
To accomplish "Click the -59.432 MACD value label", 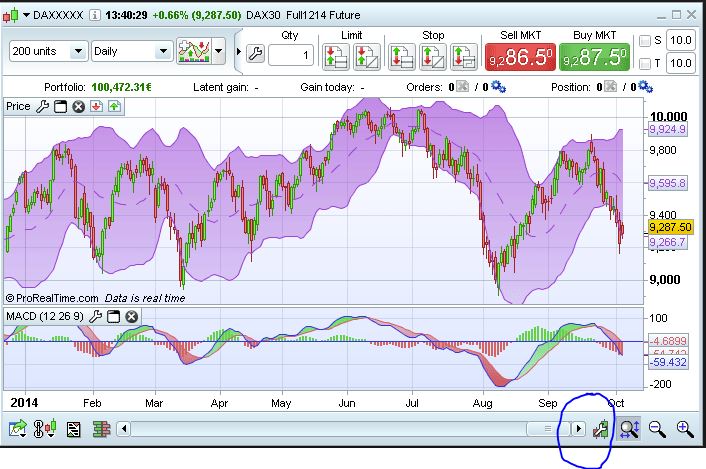I will [668, 362].
